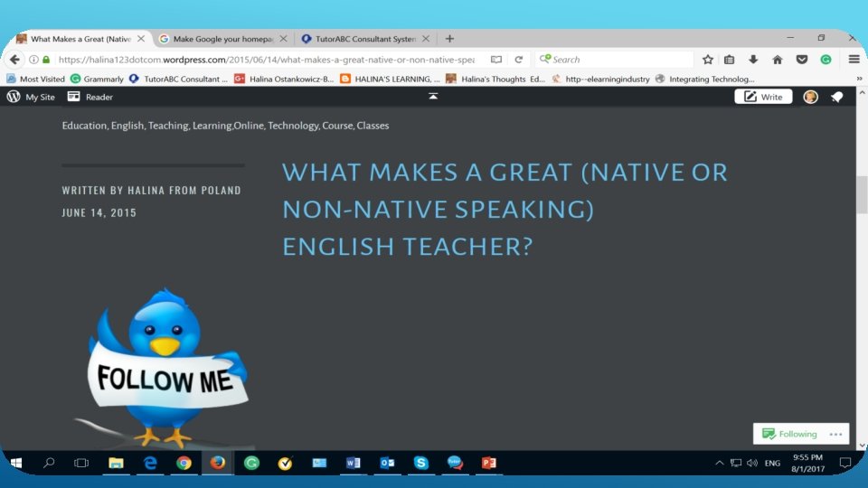Open more actions ellipsis beside Following
This screenshot has height=488, width=868.
click(835, 435)
